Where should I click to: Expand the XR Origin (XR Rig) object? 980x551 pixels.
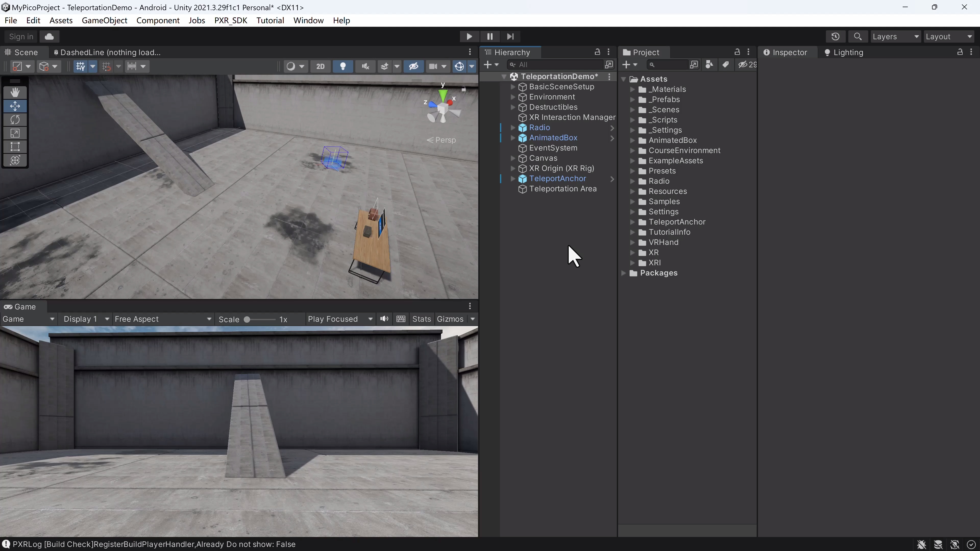[x=513, y=168]
